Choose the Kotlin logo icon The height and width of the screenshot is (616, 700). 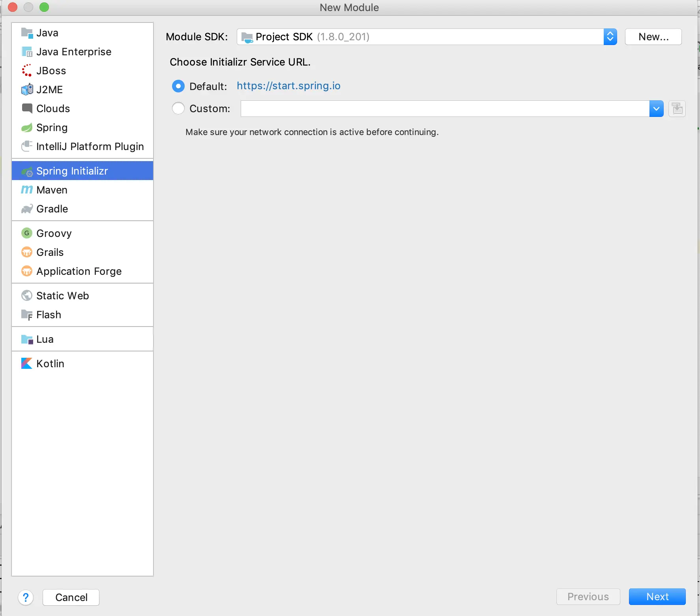[27, 363]
